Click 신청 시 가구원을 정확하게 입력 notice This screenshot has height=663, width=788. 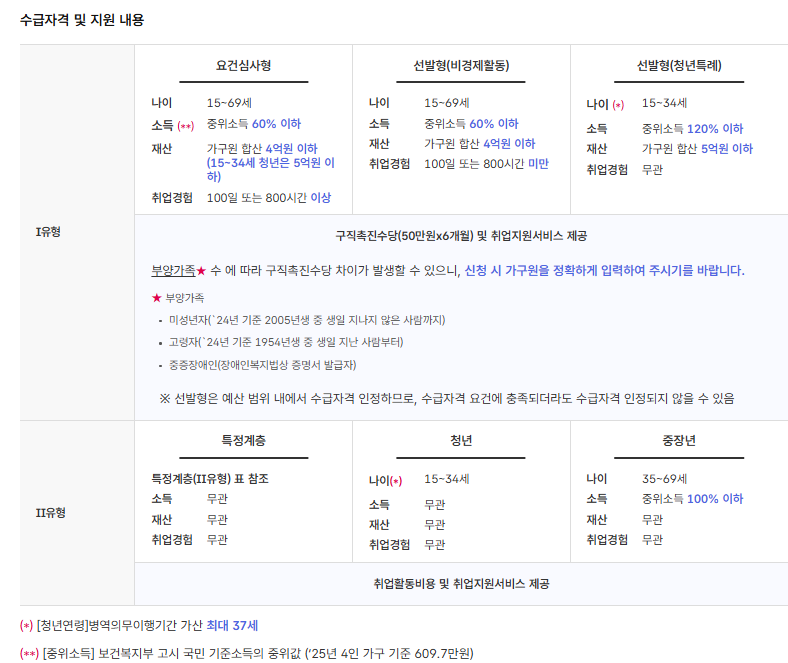point(605,270)
